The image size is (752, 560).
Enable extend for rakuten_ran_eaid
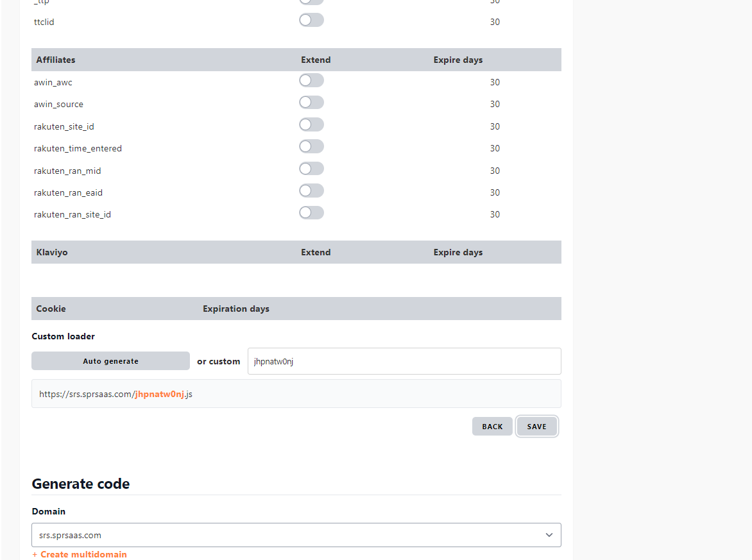click(311, 191)
